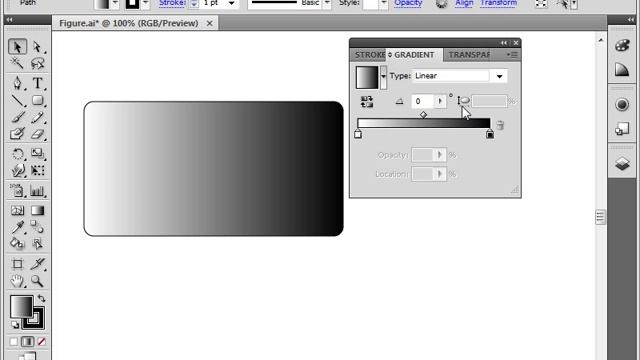This screenshot has width=640, height=360.
Task: Open the Color panel from dock
Action: [x=622, y=45]
